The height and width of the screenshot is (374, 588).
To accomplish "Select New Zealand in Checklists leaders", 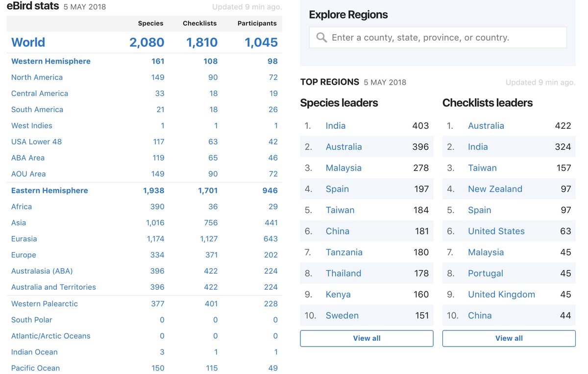I will pyautogui.click(x=495, y=189).
